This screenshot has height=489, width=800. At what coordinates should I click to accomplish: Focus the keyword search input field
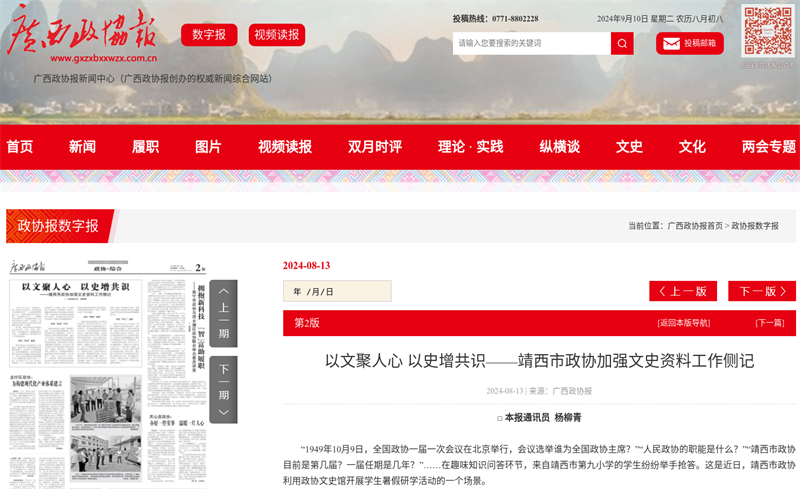[532, 43]
